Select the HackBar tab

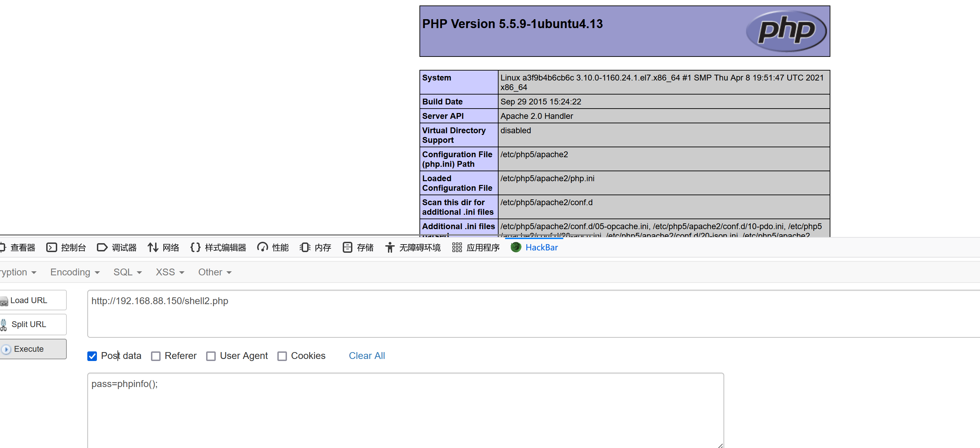534,247
